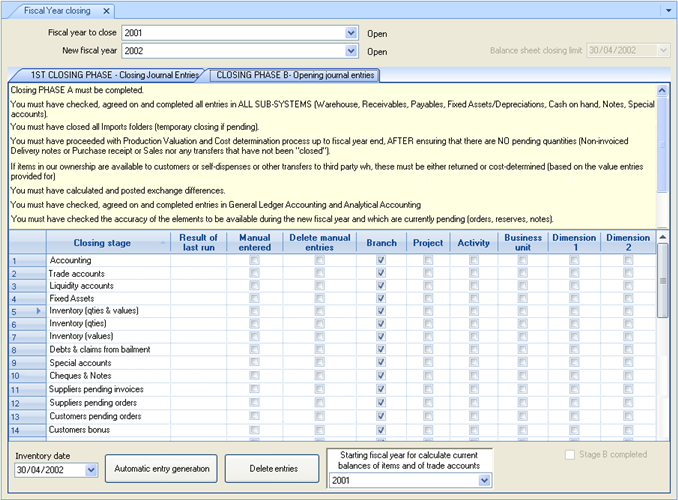
Task: Click the Delete entries button
Action: click(273, 468)
